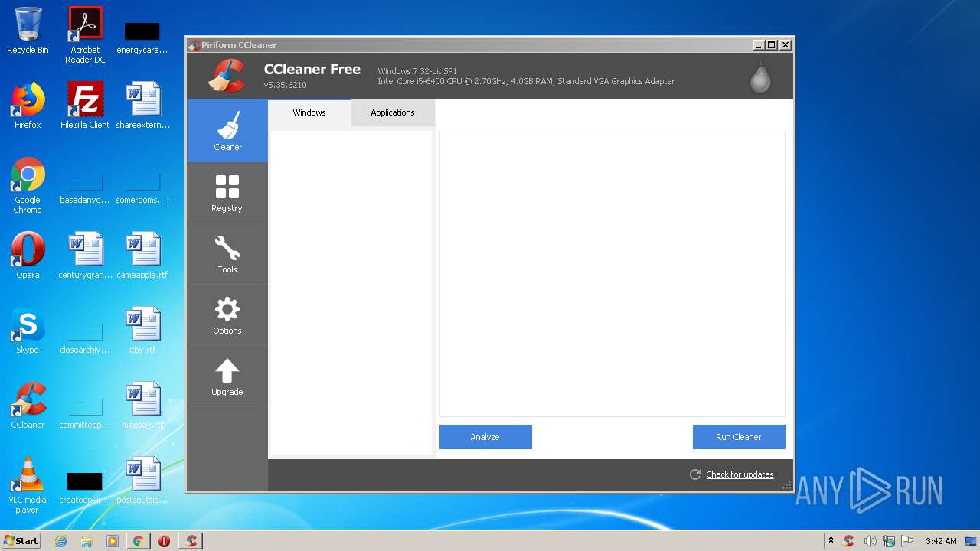Open media player from taskbar

click(x=113, y=541)
